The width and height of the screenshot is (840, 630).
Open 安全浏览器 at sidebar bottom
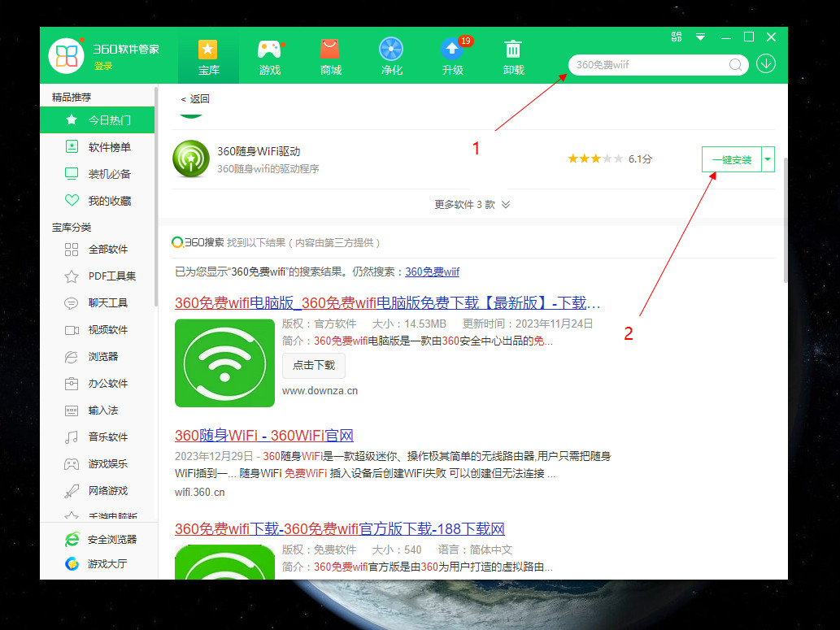[100, 540]
